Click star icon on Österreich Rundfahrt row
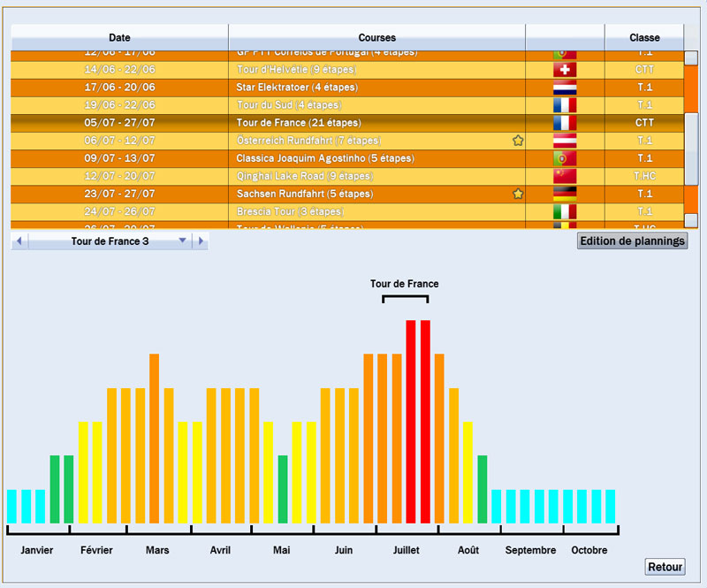The height and width of the screenshot is (588, 707). (x=518, y=141)
